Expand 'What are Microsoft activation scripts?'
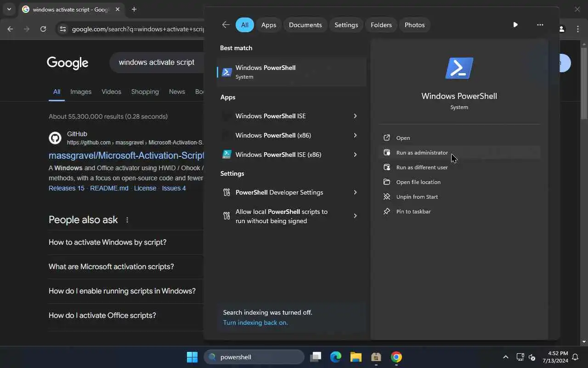 pyautogui.click(x=126, y=267)
